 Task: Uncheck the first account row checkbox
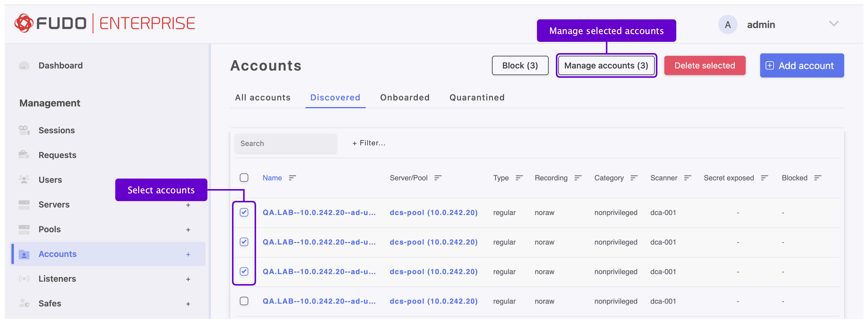tap(244, 212)
